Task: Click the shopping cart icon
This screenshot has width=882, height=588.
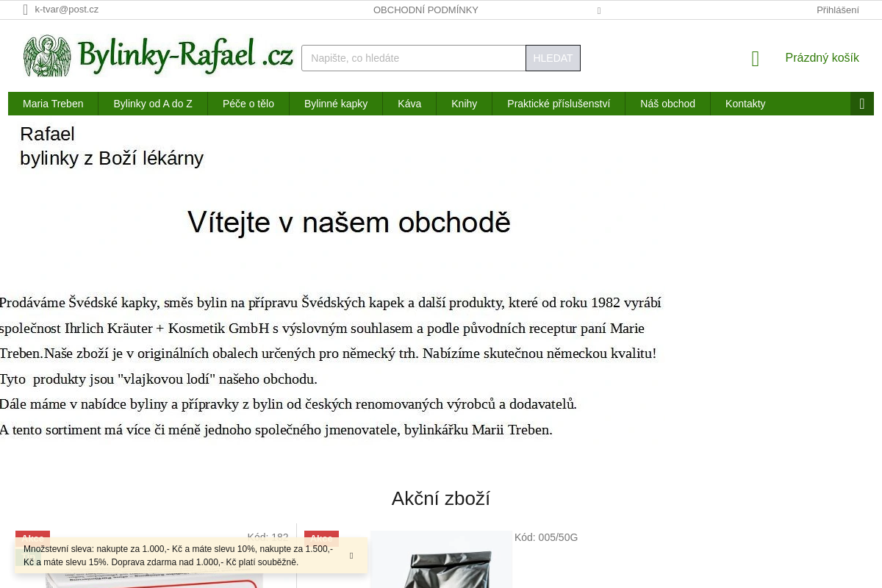Action: pos(756,59)
